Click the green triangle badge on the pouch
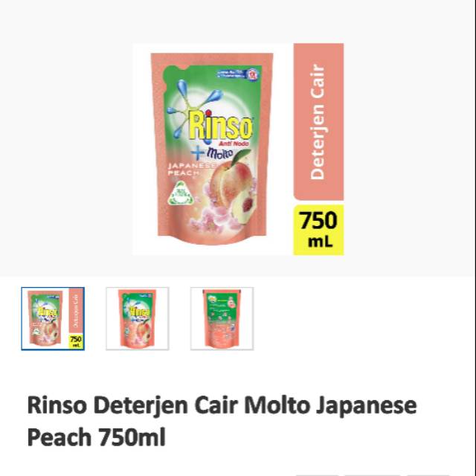476x476 pixels. coord(181,194)
